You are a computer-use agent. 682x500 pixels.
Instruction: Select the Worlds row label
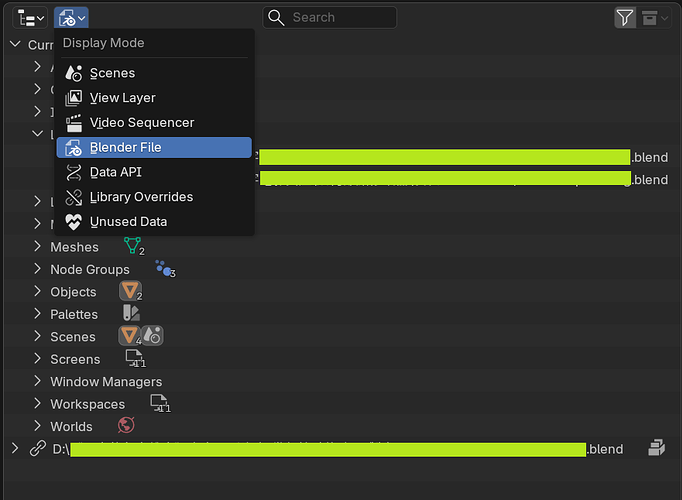click(71, 427)
